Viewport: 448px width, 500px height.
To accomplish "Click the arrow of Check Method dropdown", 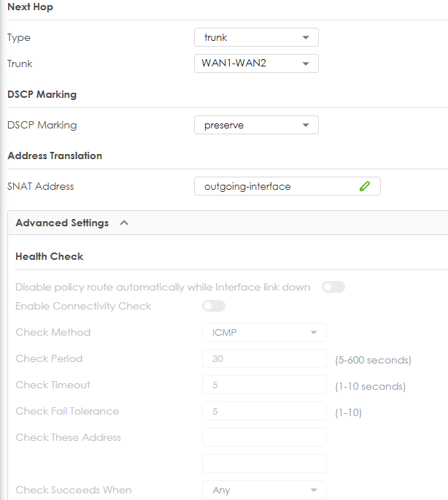I will pyautogui.click(x=314, y=333).
